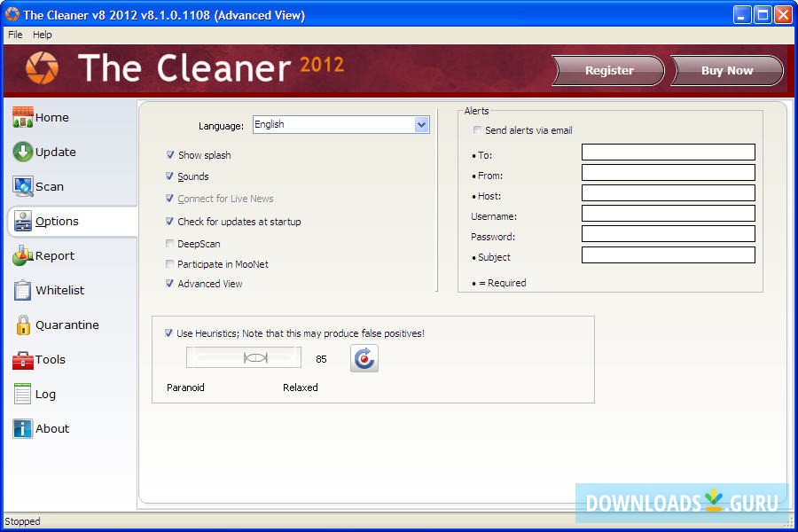Enable Send alerts via email
The image size is (798, 532).
(477, 129)
